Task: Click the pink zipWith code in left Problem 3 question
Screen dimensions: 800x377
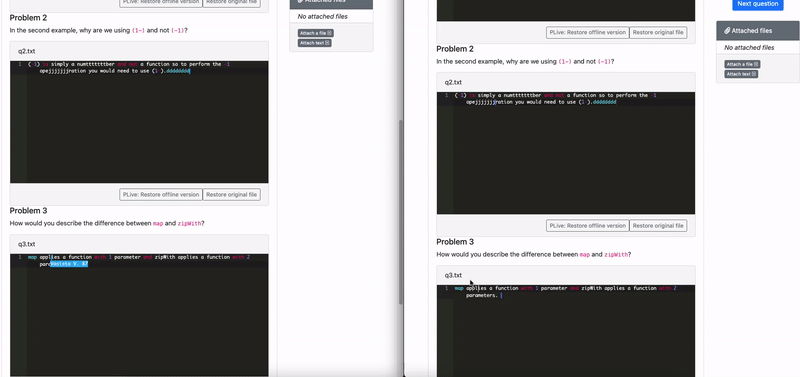Action: [189, 223]
